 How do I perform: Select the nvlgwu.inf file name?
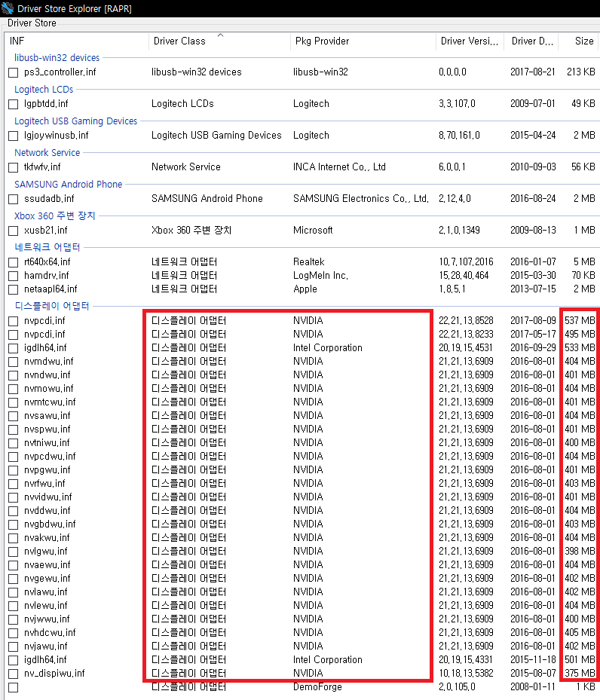pos(45,552)
